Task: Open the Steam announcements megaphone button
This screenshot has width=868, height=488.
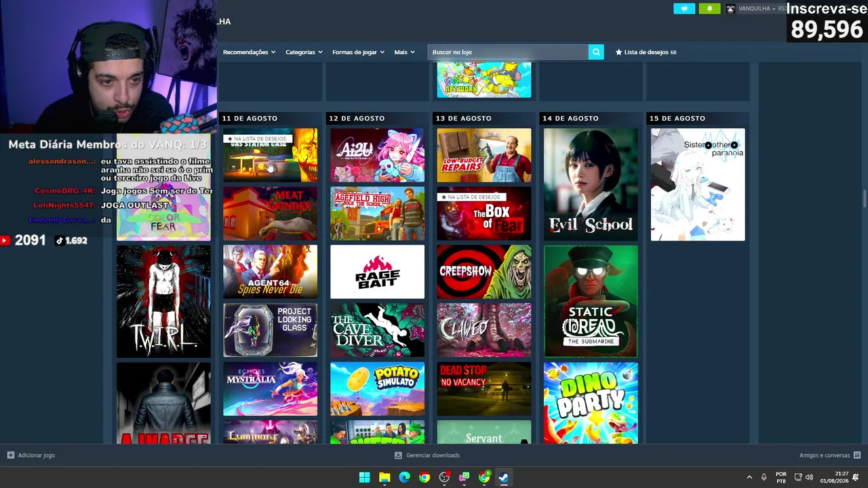Action: (684, 9)
